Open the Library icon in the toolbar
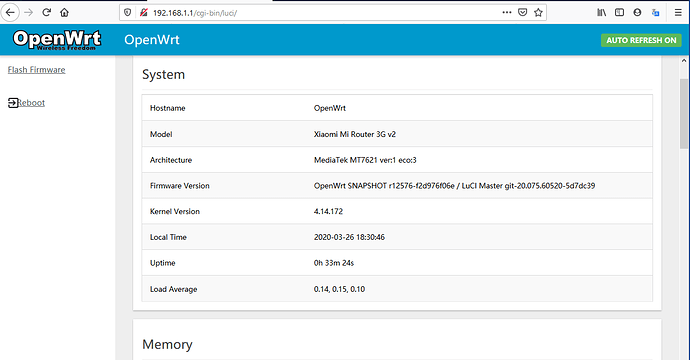The height and width of the screenshot is (360, 690). pyautogui.click(x=602, y=12)
